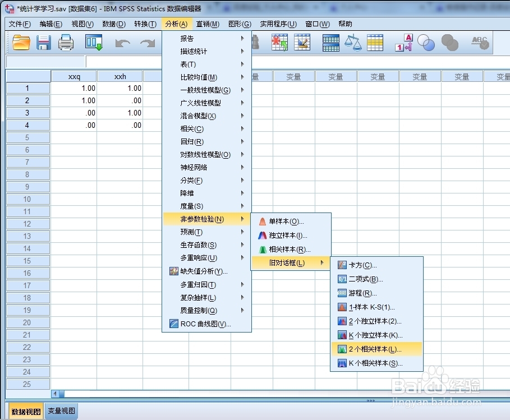Click the 1-sample K-S icon
This screenshot has height=420, width=510.
click(342, 307)
